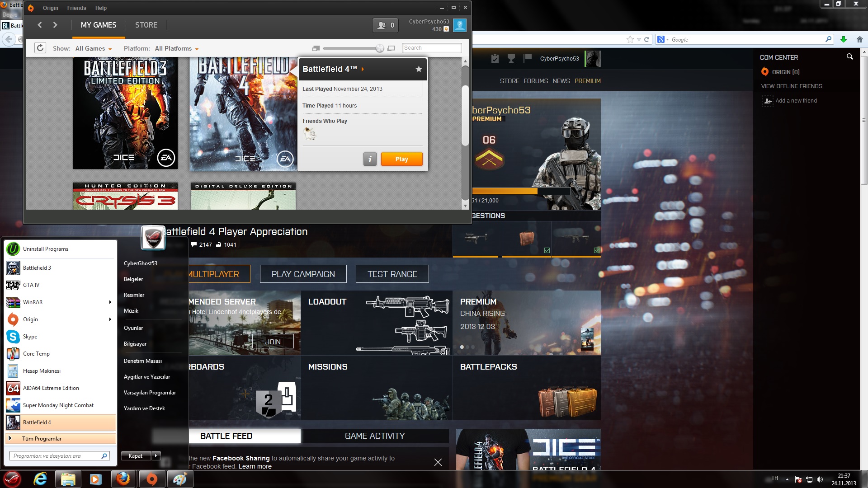Launch Internet Explorer from the taskbar

40,479
